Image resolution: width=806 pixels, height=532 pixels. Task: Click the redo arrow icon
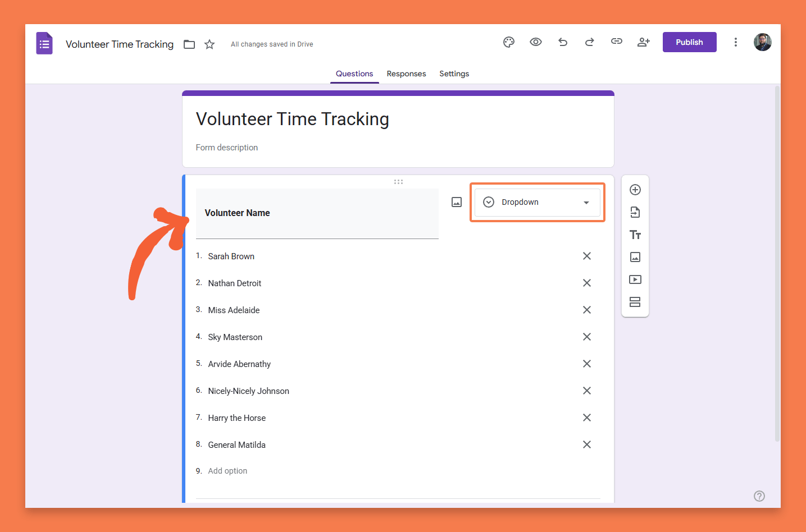coord(590,42)
